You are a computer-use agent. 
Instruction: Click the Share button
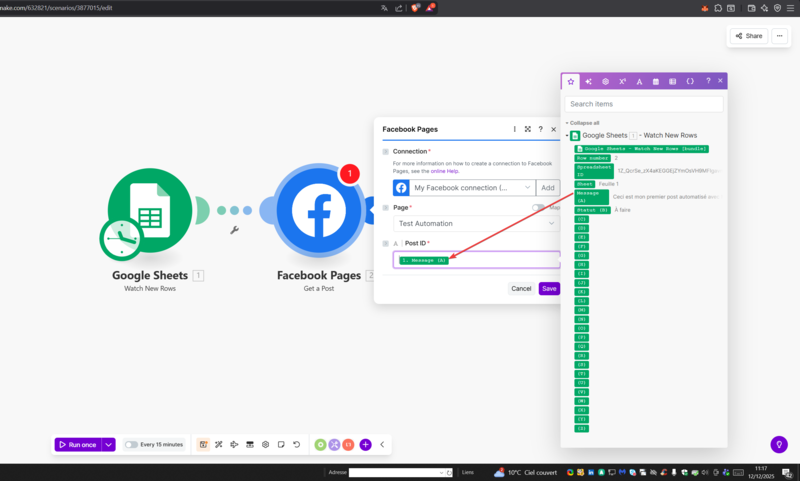click(749, 36)
